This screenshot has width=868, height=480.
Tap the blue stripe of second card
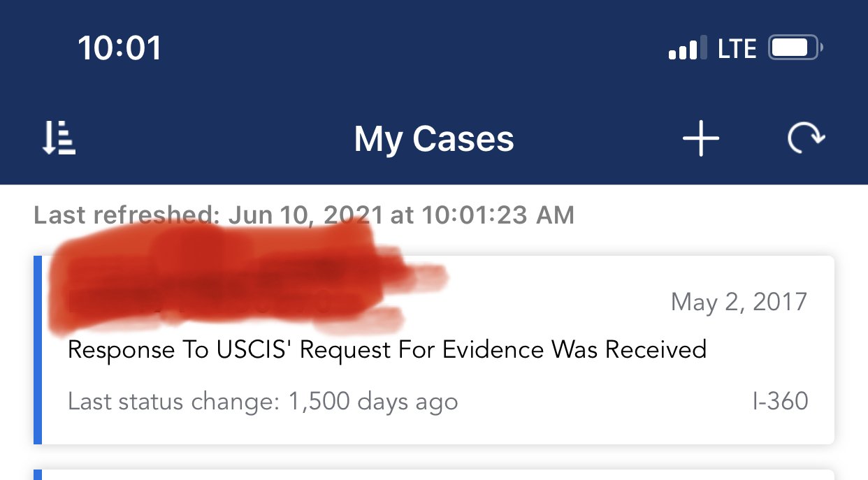coord(38,474)
